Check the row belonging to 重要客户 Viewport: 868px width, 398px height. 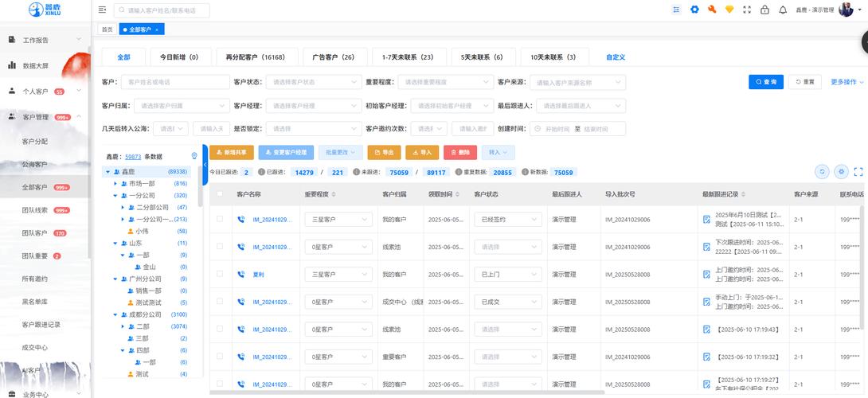[220, 356]
